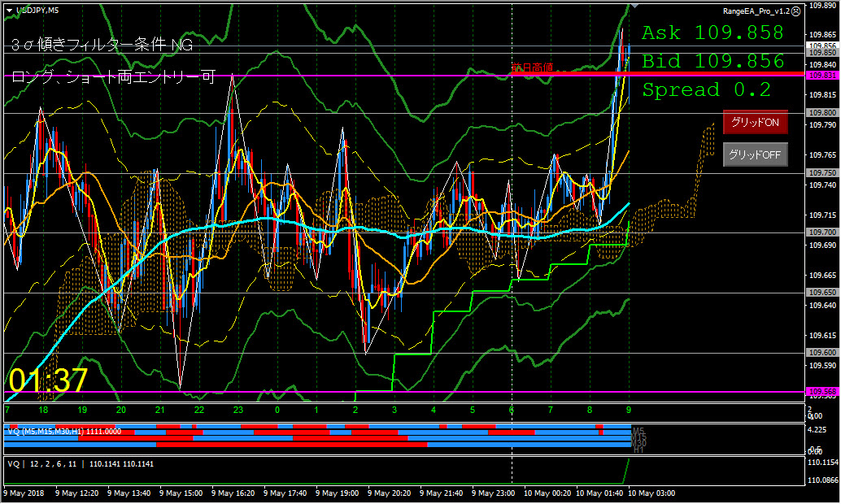Click the magenta 109.831 price tag
Viewport: 841px width, 504px height.
coord(822,76)
